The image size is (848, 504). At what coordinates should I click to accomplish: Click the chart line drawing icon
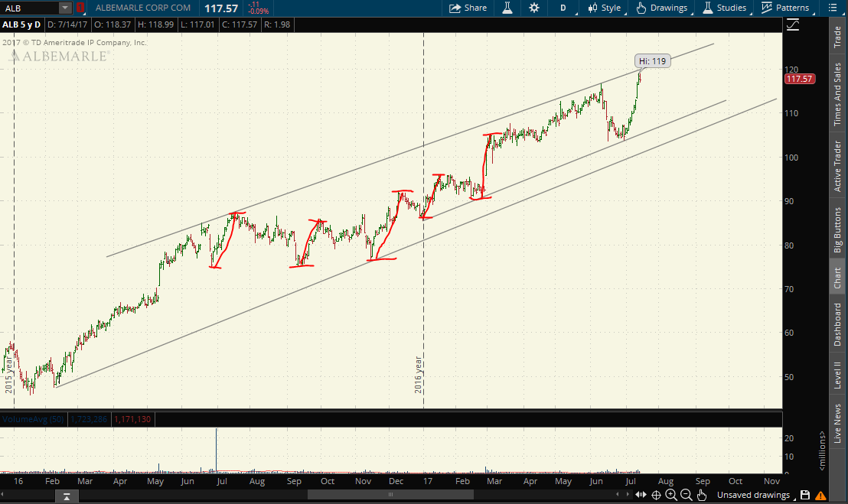click(793, 24)
